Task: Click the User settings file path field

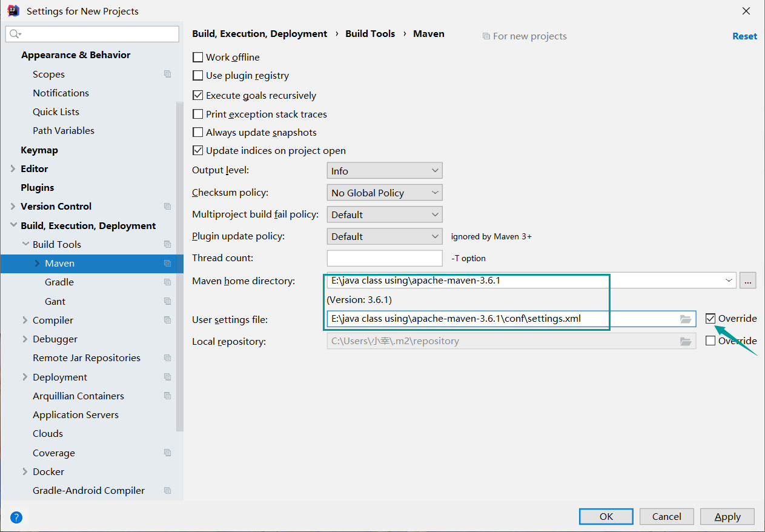Action: point(511,319)
